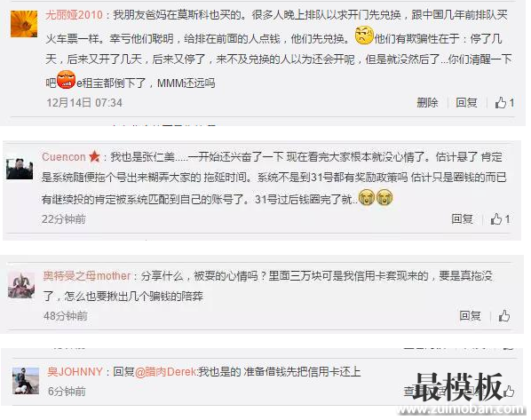Like the comment by 尤丽娅2010

504,102
